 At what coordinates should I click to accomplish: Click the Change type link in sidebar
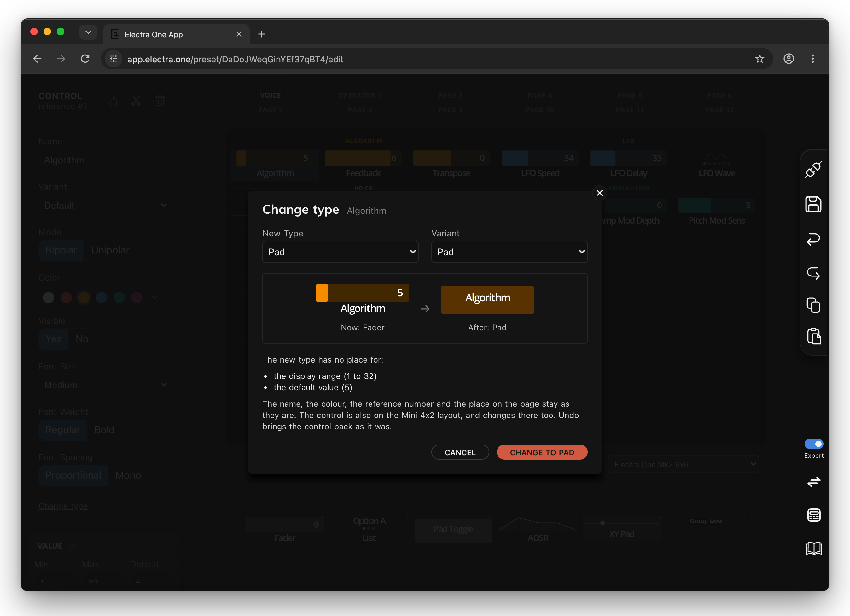point(63,506)
